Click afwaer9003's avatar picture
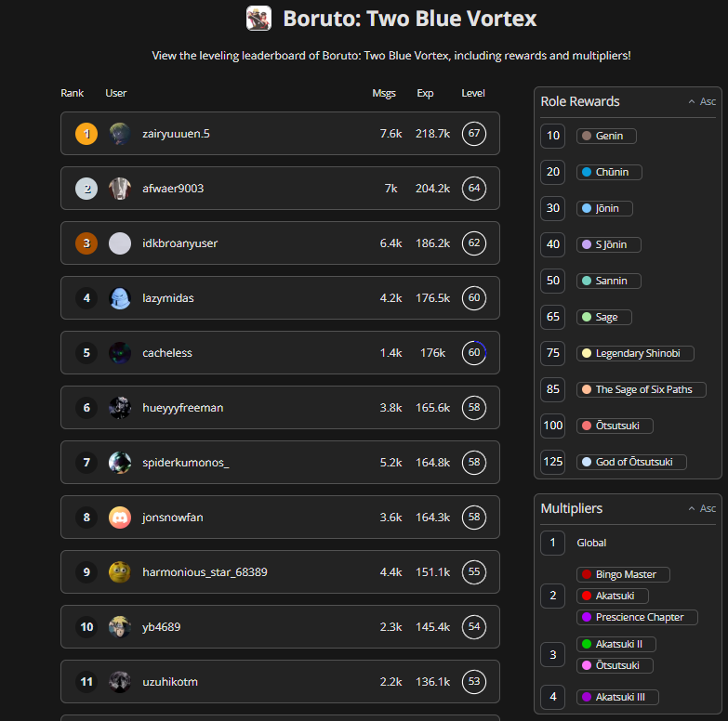Screen dimensions: 728x721 [120, 189]
